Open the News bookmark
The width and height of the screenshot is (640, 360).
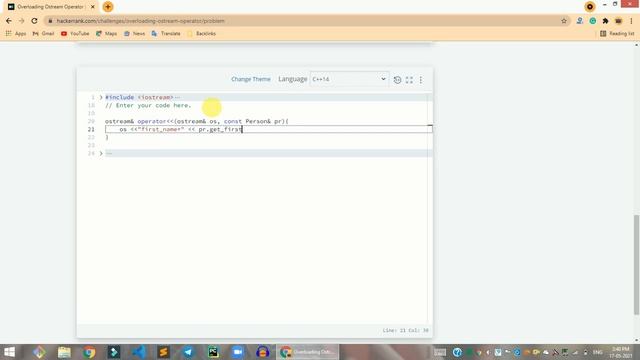pos(134,33)
